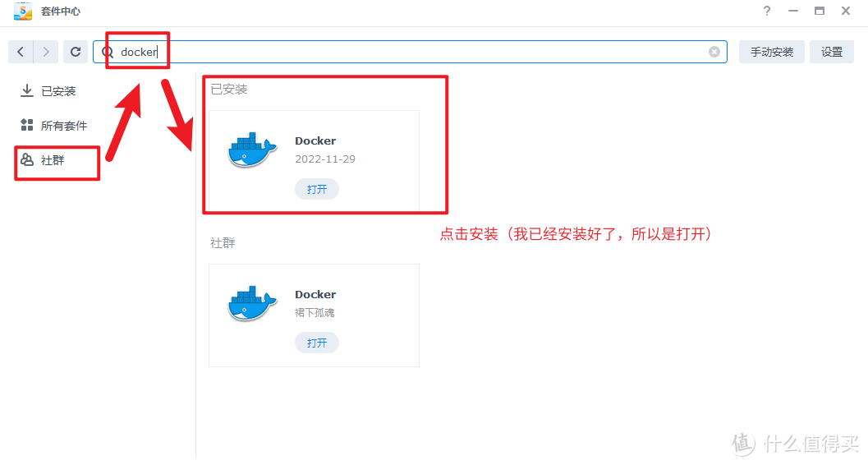Open help with the question mark icon
Viewport: 868px width, 465px height.
tap(767, 11)
